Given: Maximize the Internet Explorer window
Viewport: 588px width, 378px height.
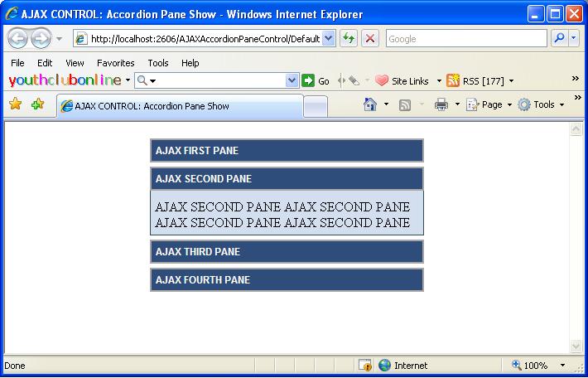Looking at the screenshot, I should (x=555, y=15).
